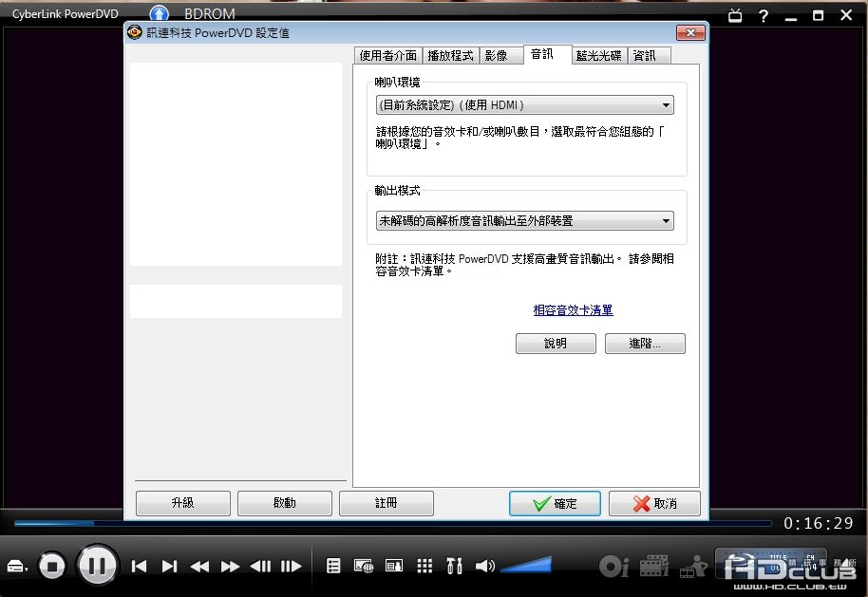
Task: Switch to the 使用者介面 tab
Action: (388, 55)
